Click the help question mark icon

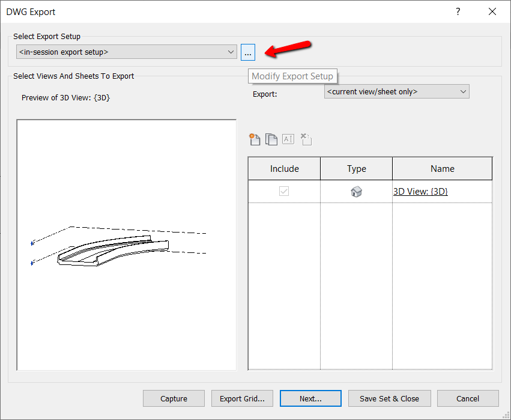tap(458, 11)
